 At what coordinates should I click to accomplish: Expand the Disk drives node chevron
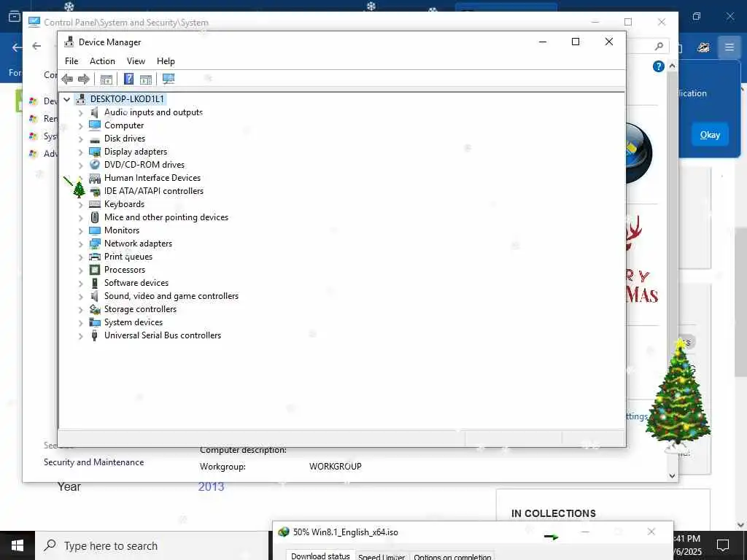[x=80, y=139]
